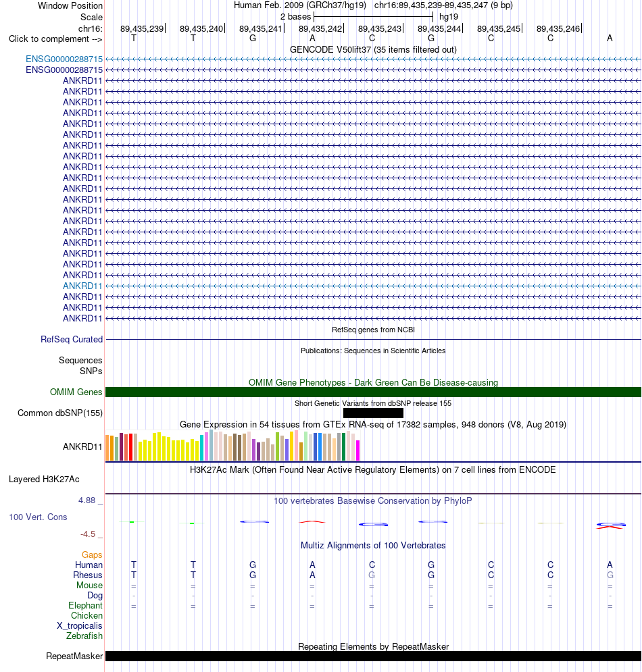Open Multiz Alignments of 100 Vertebrates title
The width and height of the screenshot is (642, 672).
click(373, 545)
